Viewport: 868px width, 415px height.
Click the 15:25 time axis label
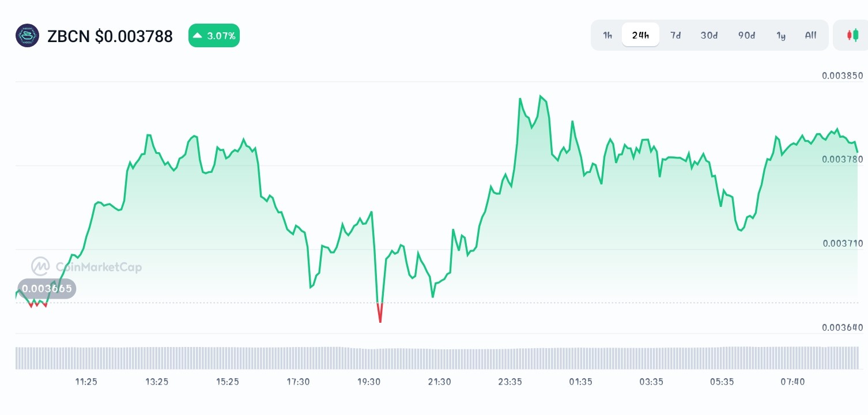click(x=228, y=382)
